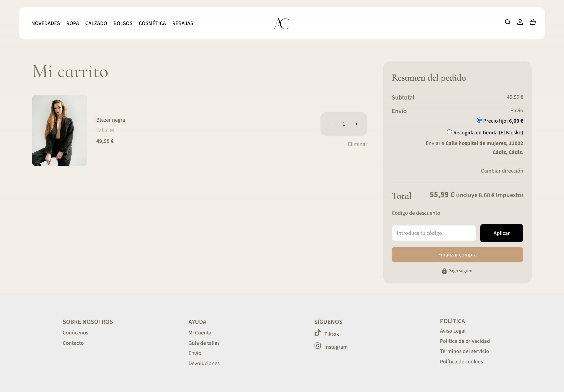Click the AC logo in header
This screenshot has width=564, height=392.
(282, 23)
